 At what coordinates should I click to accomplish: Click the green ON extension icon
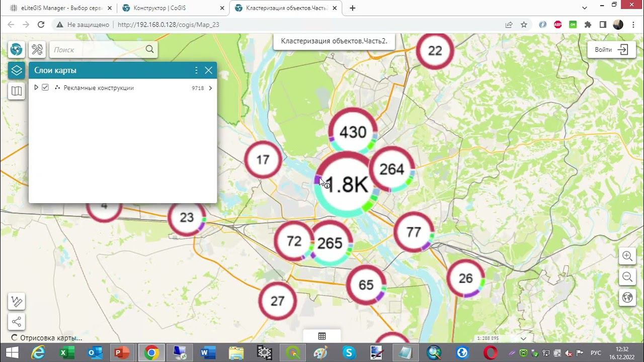573,24
